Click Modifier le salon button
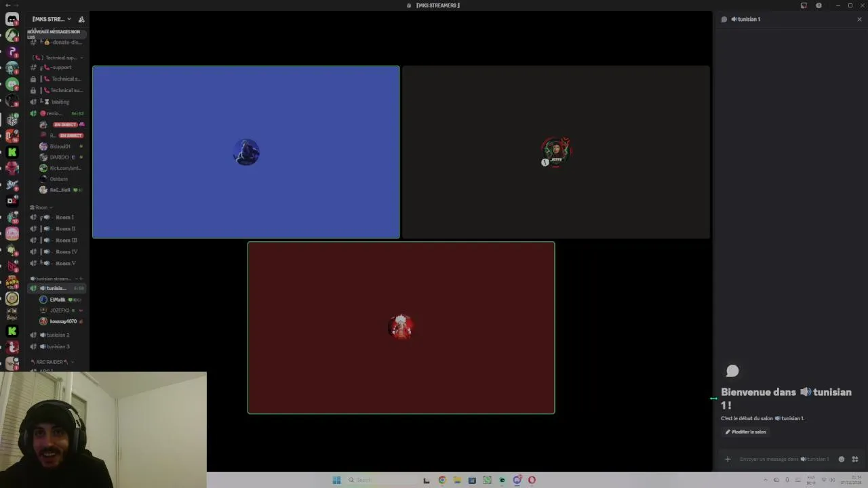Image resolution: width=868 pixels, height=488 pixels. point(746,432)
